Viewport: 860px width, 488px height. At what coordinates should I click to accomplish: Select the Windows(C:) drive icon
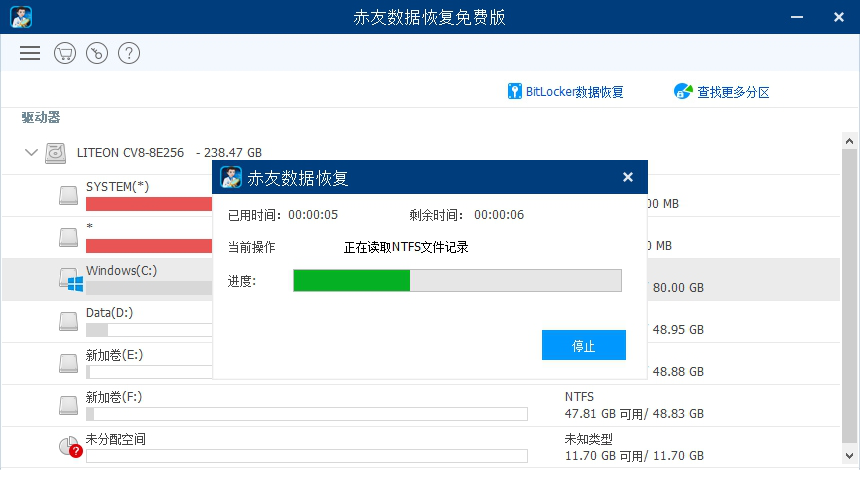69,280
